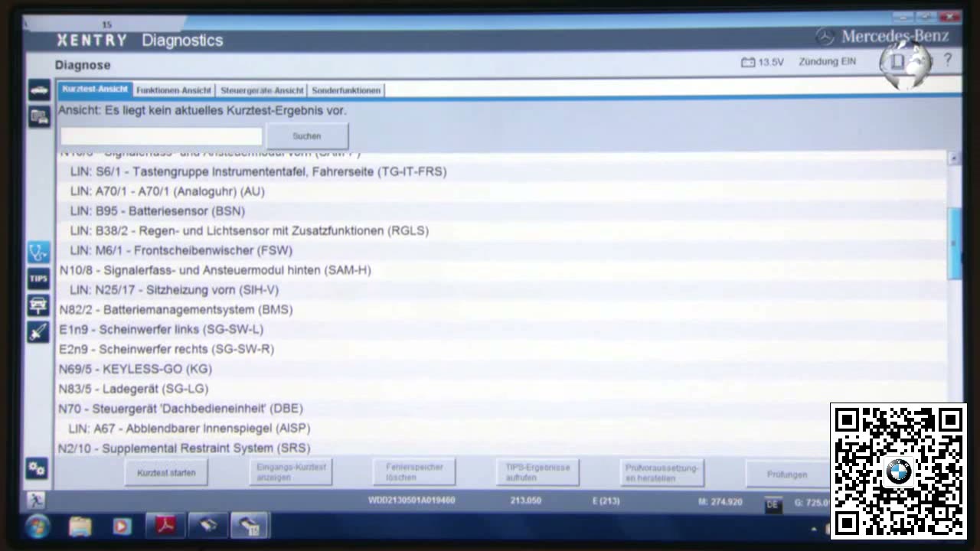Select N10/8 Signalerfass- und Ansteuermodul hinten
The height and width of the screenshot is (551, 980).
(501, 270)
